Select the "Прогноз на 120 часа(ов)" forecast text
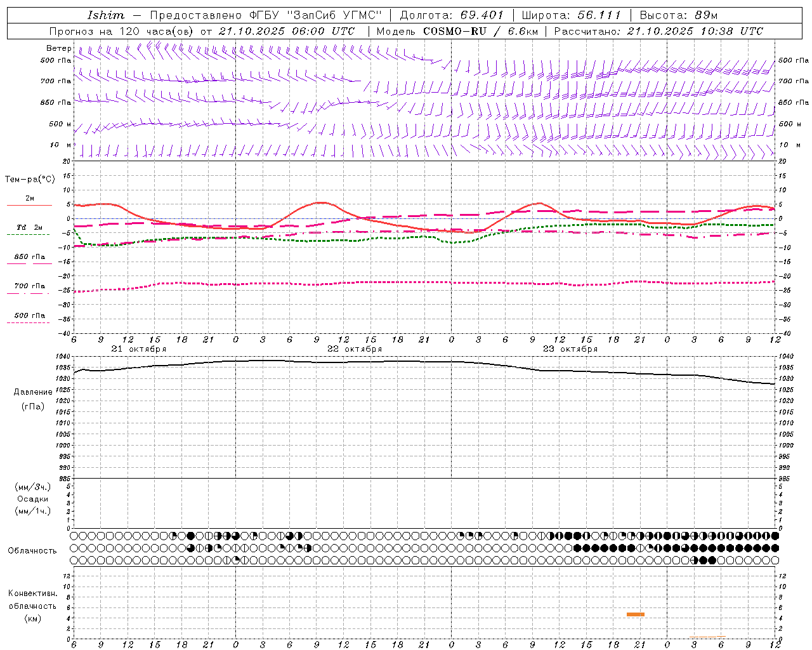The height and width of the screenshot is (650, 812). [x=122, y=31]
